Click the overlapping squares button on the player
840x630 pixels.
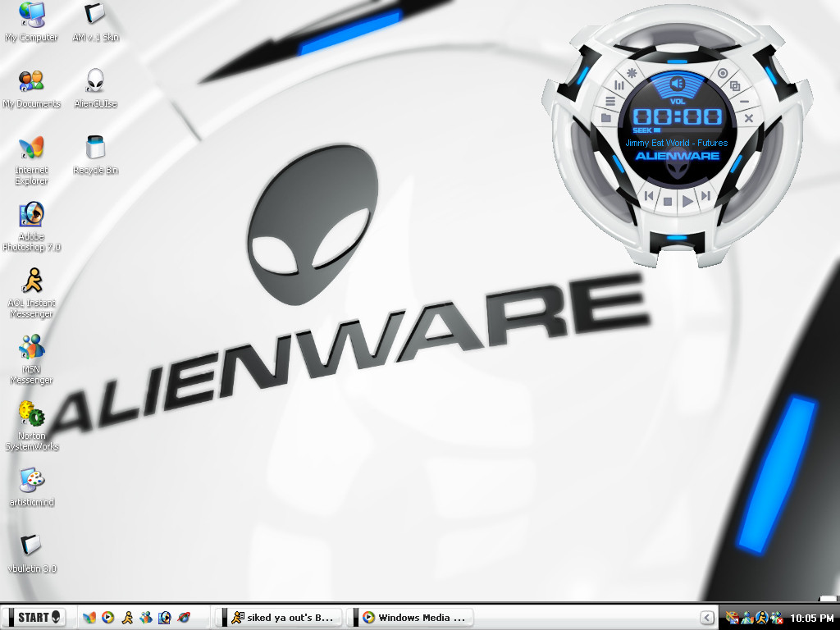click(735, 85)
